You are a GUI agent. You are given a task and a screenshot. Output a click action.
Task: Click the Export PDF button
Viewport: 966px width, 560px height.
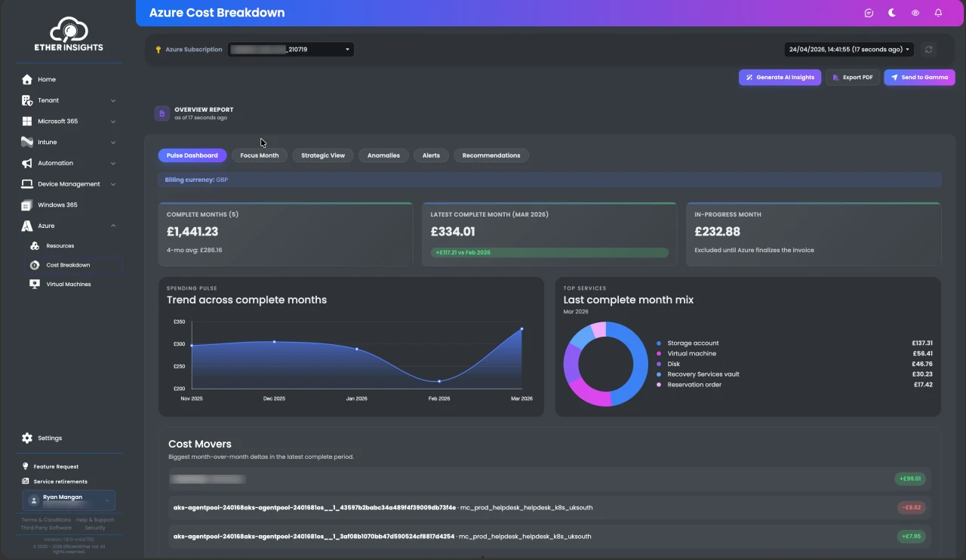(853, 77)
